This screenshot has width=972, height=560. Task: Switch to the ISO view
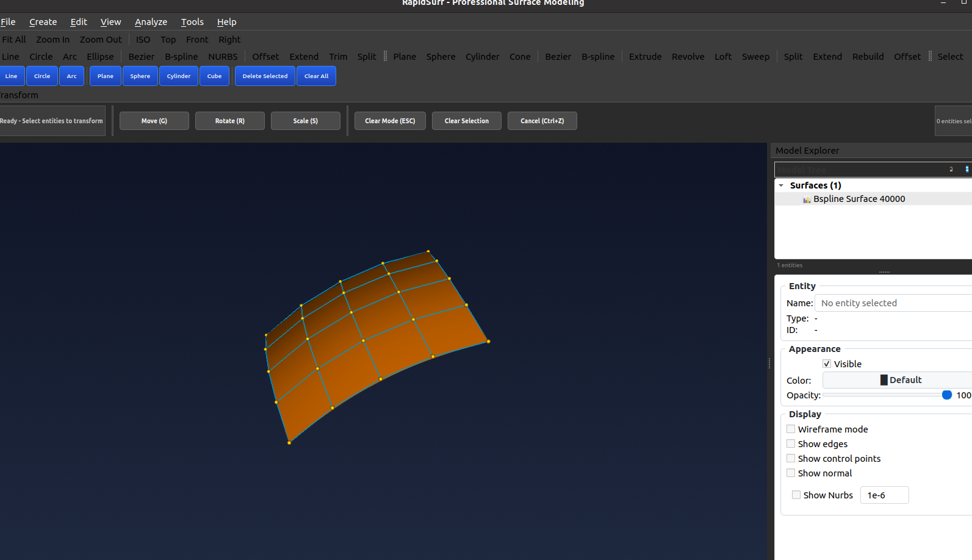[143, 40]
